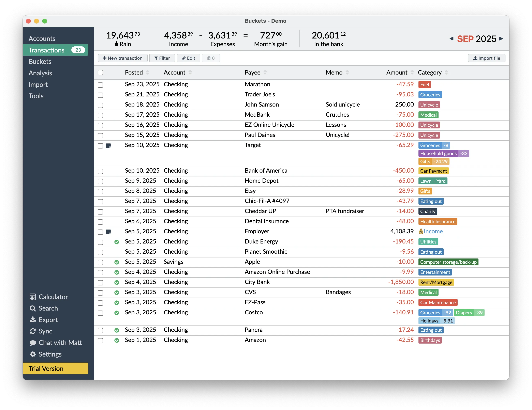Open the Calculator tool icon
The width and height of the screenshot is (532, 410).
pyautogui.click(x=33, y=297)
